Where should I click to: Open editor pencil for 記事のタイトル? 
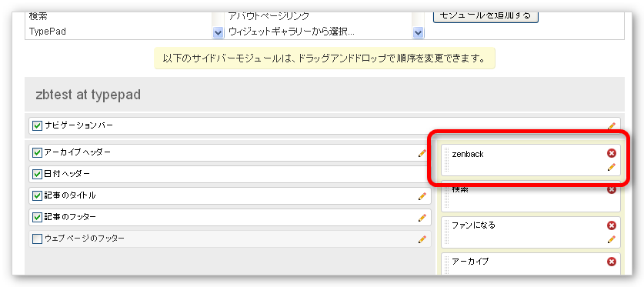(422, 196)
